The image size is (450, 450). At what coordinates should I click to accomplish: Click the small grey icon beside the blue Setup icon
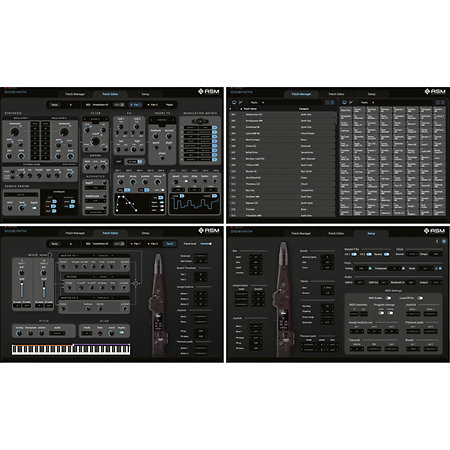[437, 241]
